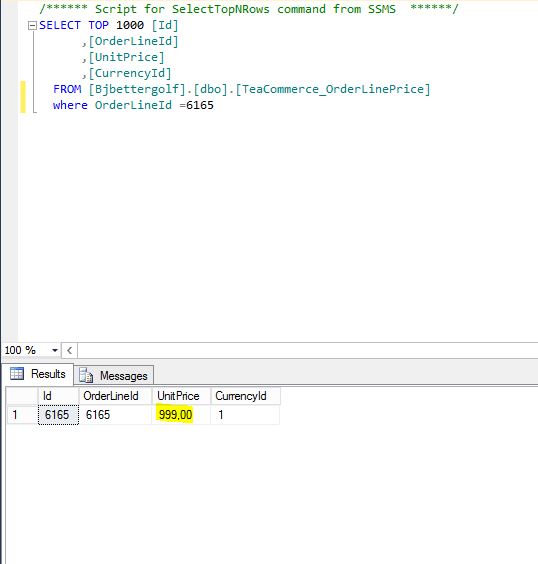Click the horizontal scrollbar left arrow
This screenshot has width=538, height=564.
pyautogui.click(x=69, y=350)
